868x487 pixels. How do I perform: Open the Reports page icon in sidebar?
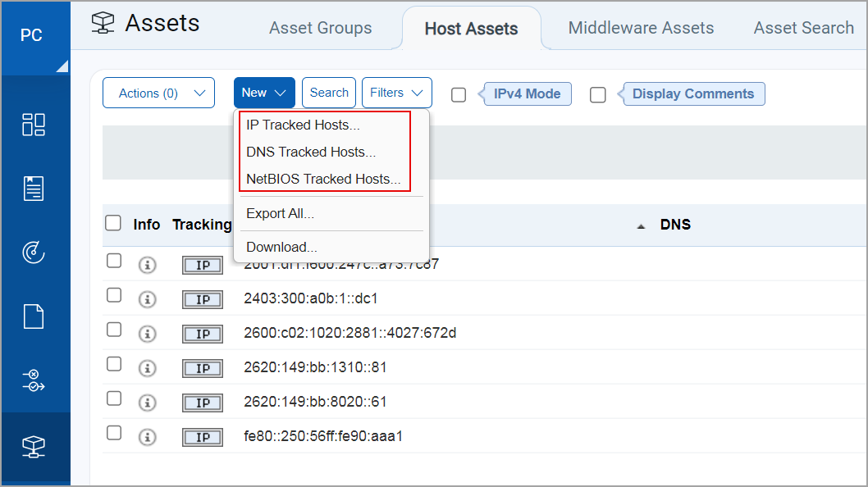tap(34, 316)
